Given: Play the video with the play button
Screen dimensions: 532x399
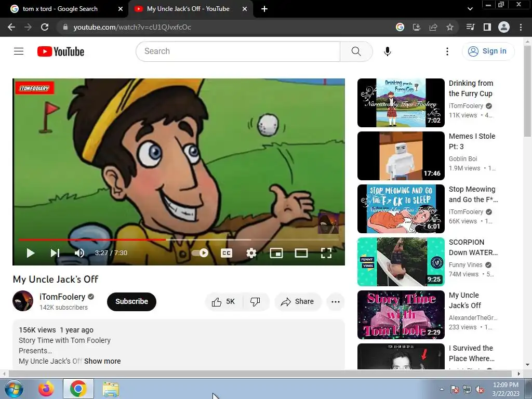Looking at the screenshot, I should (x=31, y=253).
